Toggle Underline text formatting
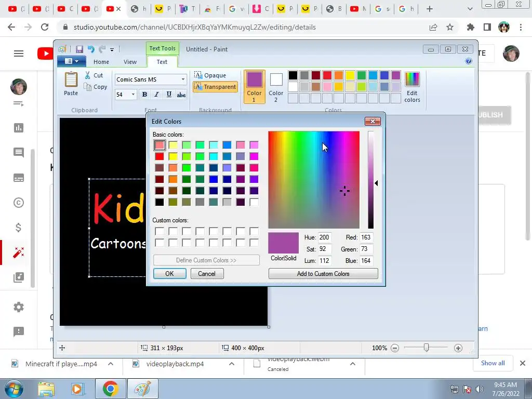Screen dimensions: 532x399 [169, 95]
